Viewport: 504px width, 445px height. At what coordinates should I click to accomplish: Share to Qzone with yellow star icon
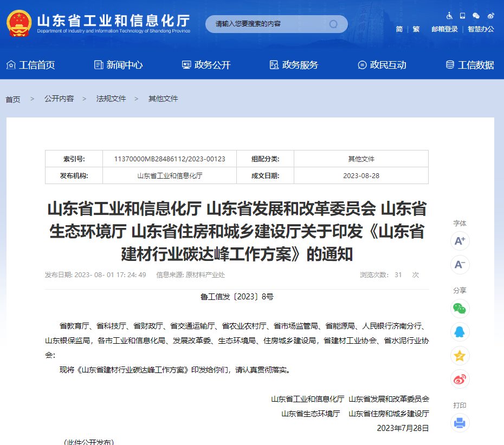point(460,356)
